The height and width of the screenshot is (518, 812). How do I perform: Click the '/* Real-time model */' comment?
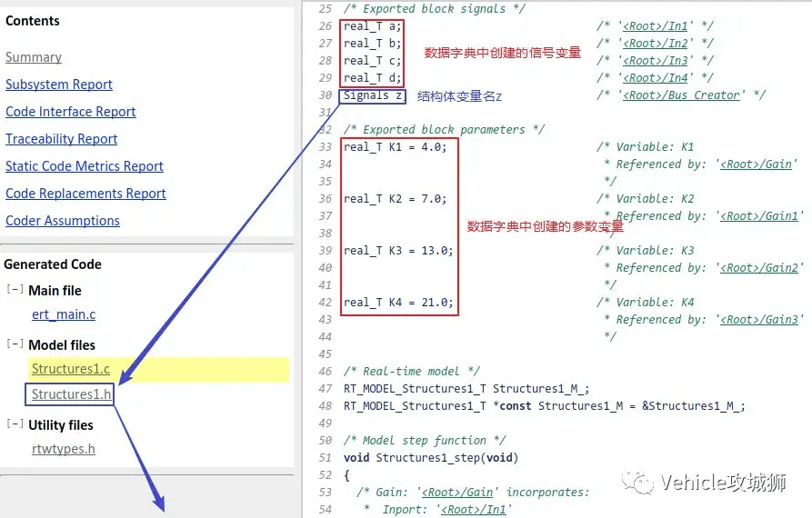coord(411,372)
